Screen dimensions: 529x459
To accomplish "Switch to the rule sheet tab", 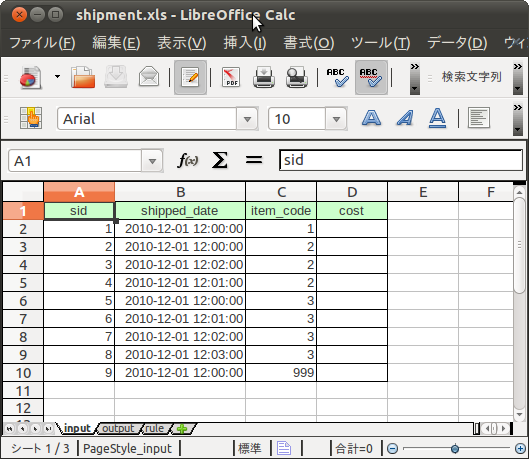I will [x=155, y=428].
